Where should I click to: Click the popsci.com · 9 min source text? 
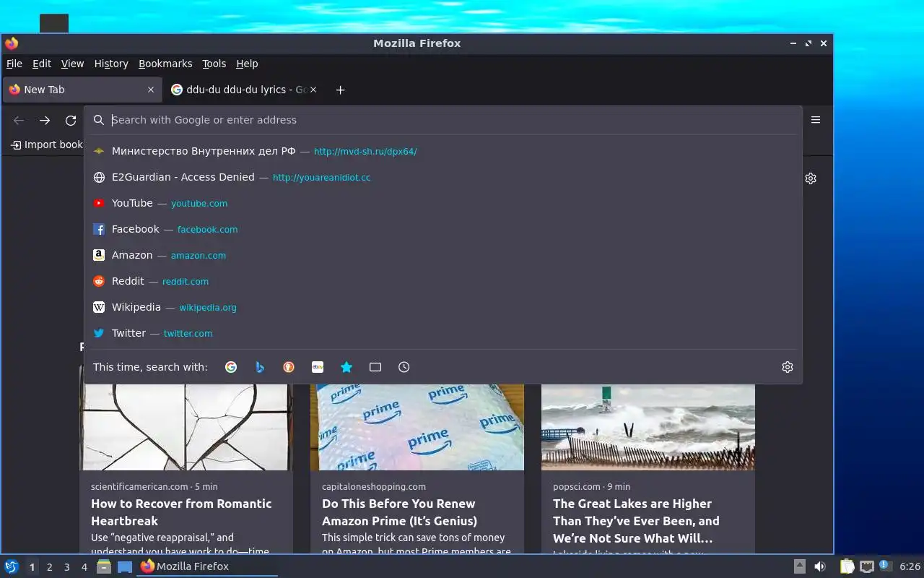tap(591, 486)
